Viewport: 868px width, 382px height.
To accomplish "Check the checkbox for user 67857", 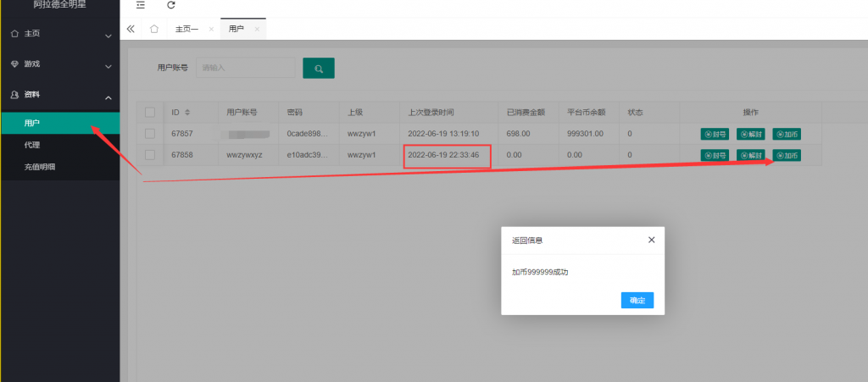I will tap(150, 134).
